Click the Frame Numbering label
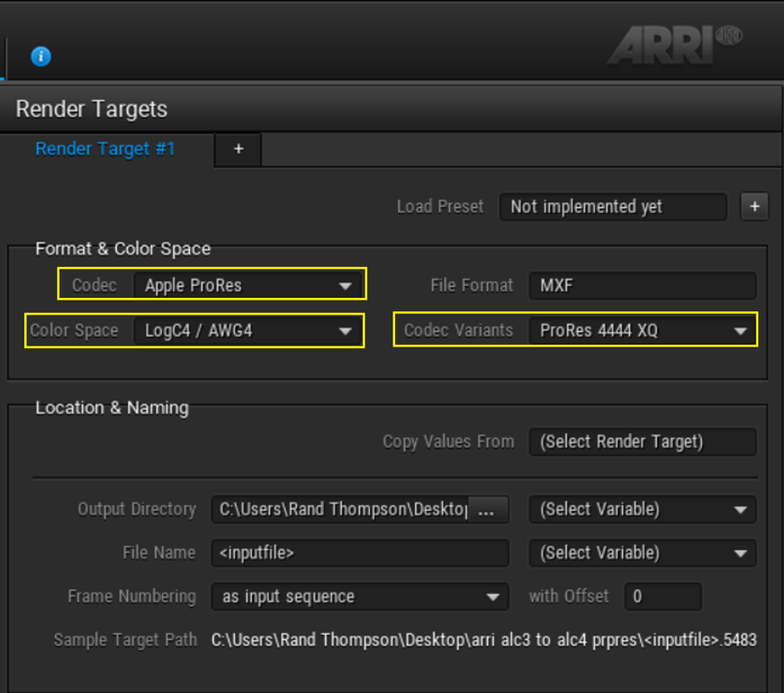Screen dimensions: 784x693 (x=132, y=597)
